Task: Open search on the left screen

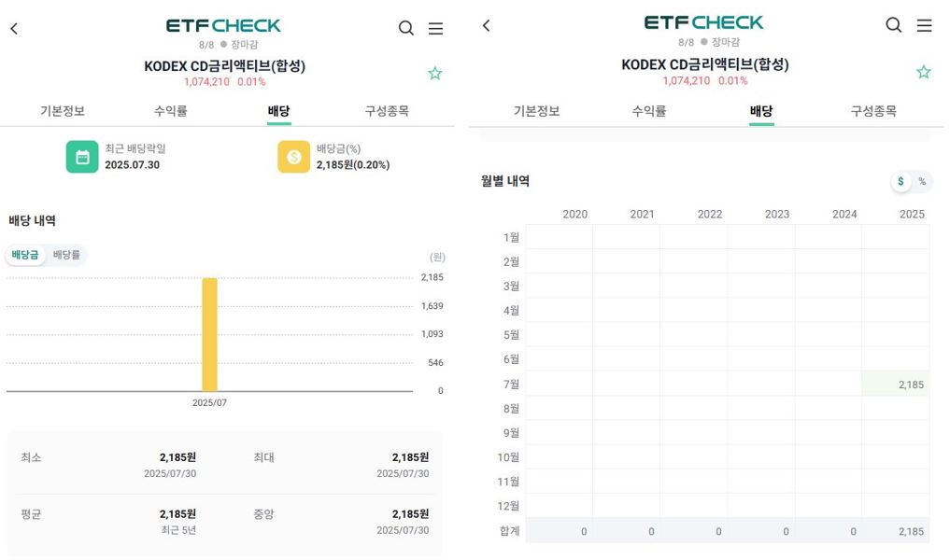Action: pyautogui.click(x=406, y=28)
